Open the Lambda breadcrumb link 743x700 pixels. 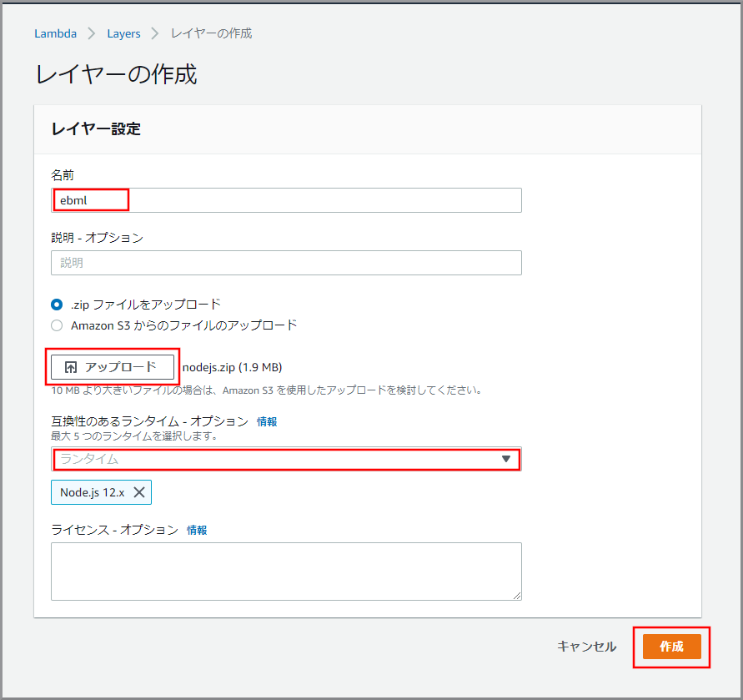click(x=55, y=33)
